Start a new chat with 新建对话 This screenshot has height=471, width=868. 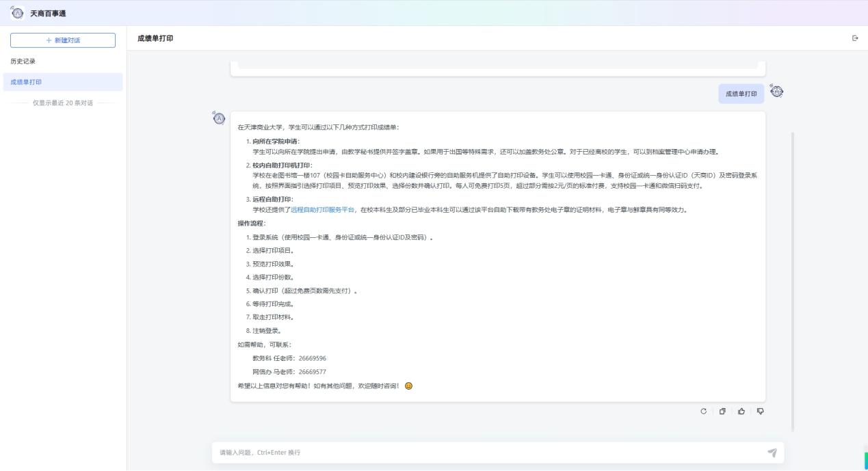[x=63, y=40]
